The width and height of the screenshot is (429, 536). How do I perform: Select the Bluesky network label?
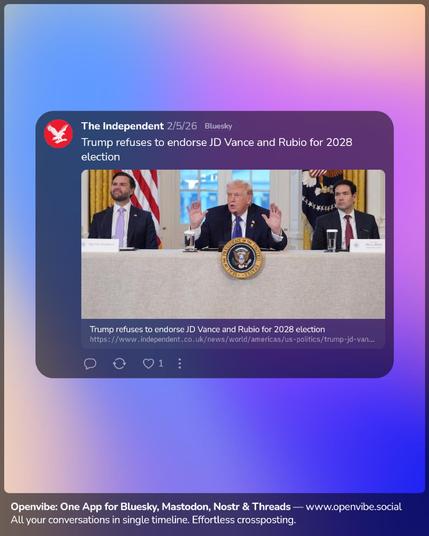click(x=218, y=126)
